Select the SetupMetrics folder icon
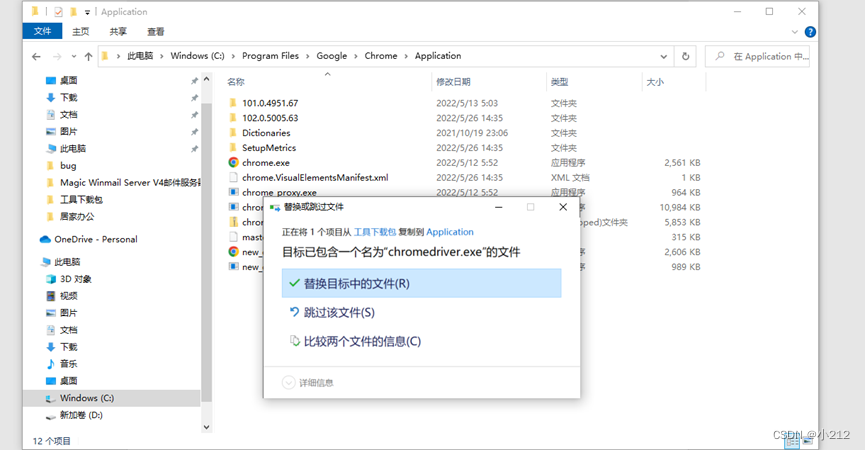 point(233,147)
